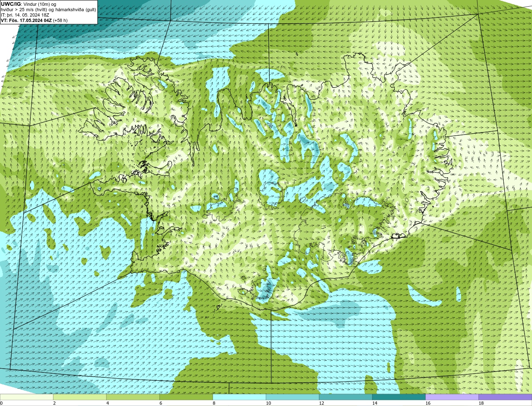This screenshot has width=532, height=406.
Task: Click the pale yellow 0–2 m/s legend swatch
Action: 27,397
